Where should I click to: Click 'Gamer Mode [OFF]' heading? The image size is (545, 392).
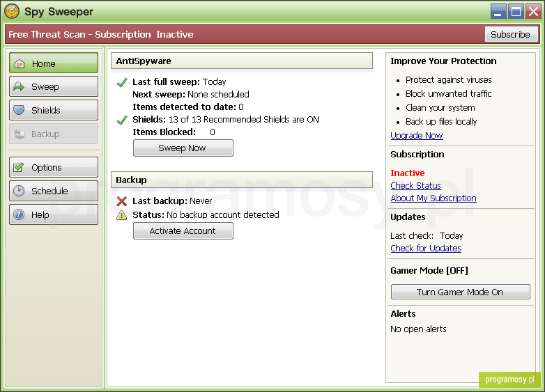(x=429, y=270)
